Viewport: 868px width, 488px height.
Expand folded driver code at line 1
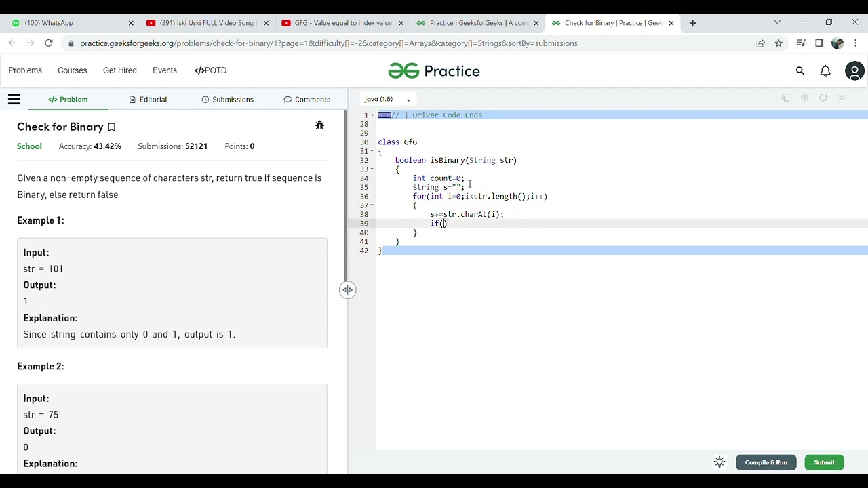coord(372,115)
